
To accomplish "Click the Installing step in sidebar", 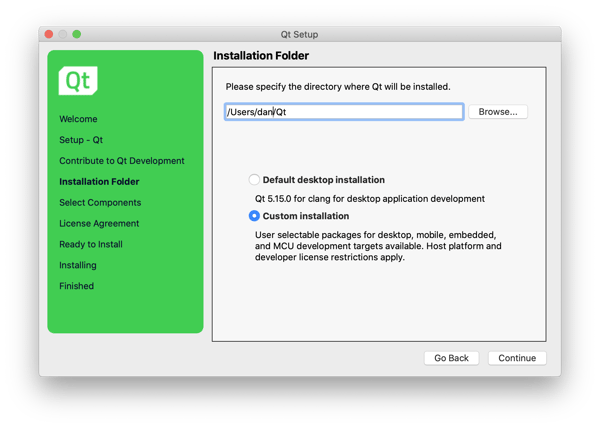I will (x=78, y=265).
